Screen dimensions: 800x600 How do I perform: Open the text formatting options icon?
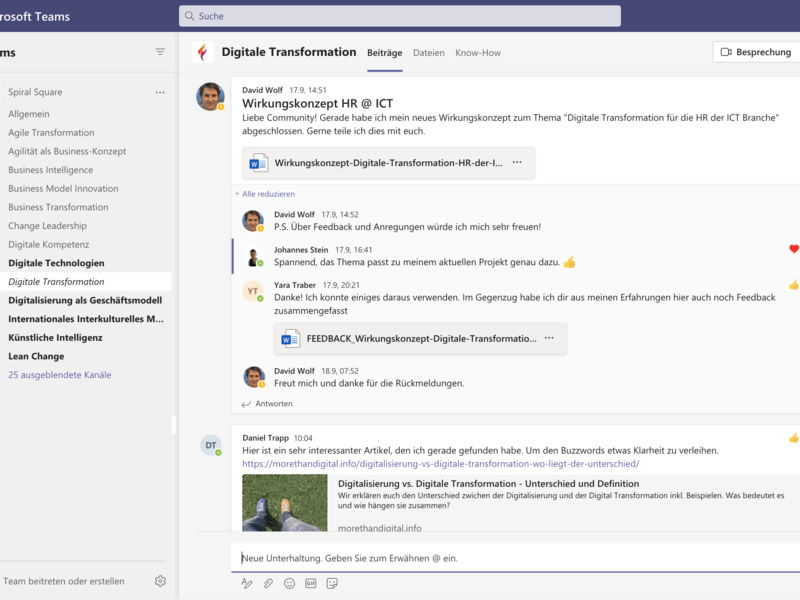click(x=247, y=582)
